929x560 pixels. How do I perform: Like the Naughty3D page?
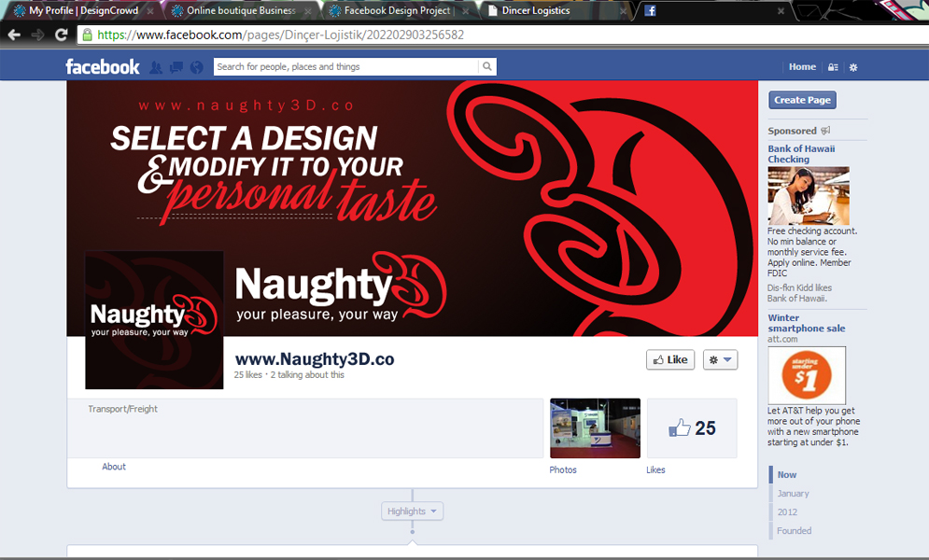(670, 360)
